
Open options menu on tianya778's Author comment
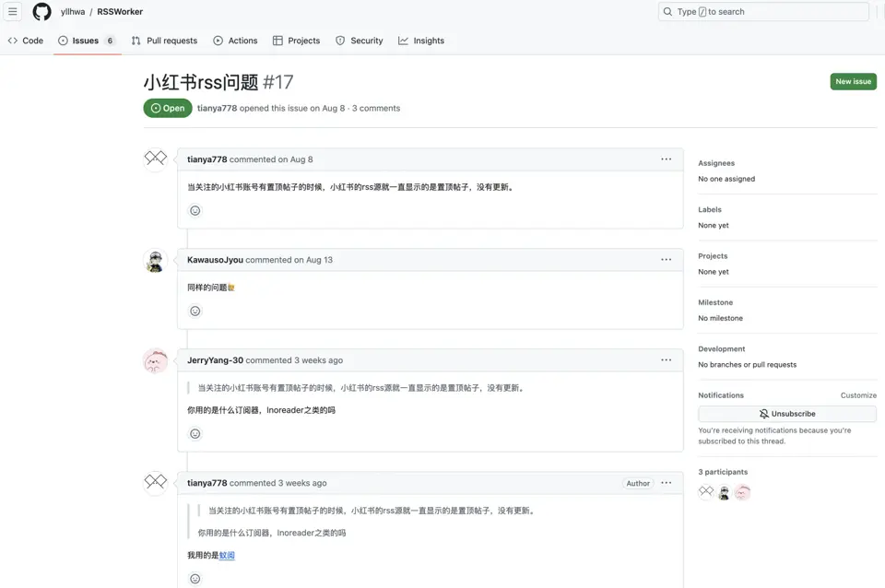[x=666, y=483]
